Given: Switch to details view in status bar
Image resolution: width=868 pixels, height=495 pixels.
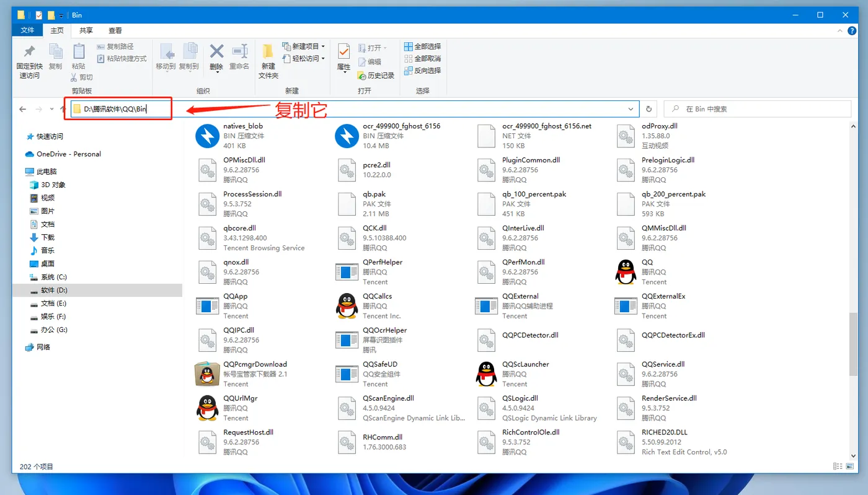Looking at the screenshot, I should pyautogui.click(x=838, y=467).
